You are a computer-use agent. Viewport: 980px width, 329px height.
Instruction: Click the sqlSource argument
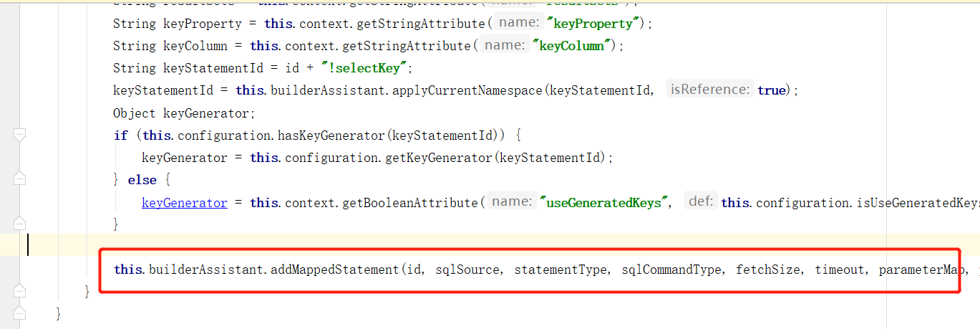[467, 270]
